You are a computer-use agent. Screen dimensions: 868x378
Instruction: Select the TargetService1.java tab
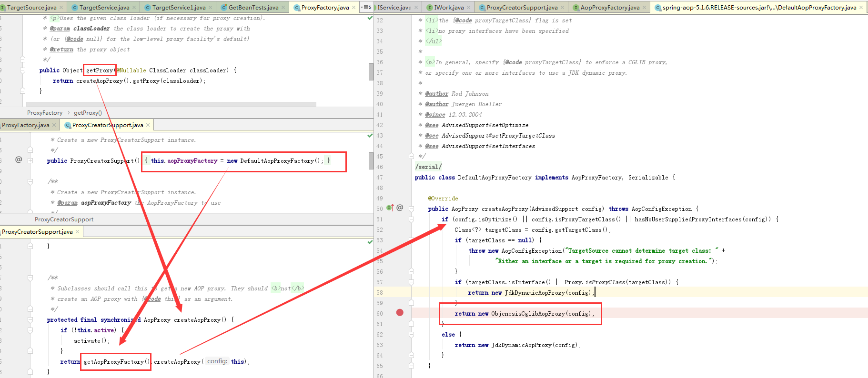point(179,7)
